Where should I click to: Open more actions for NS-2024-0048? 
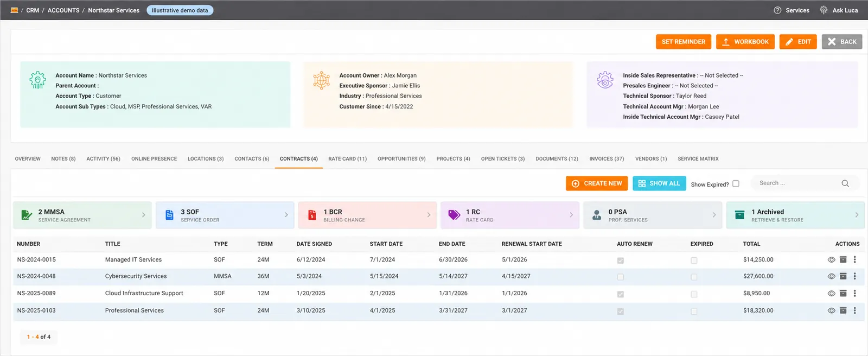854,276
